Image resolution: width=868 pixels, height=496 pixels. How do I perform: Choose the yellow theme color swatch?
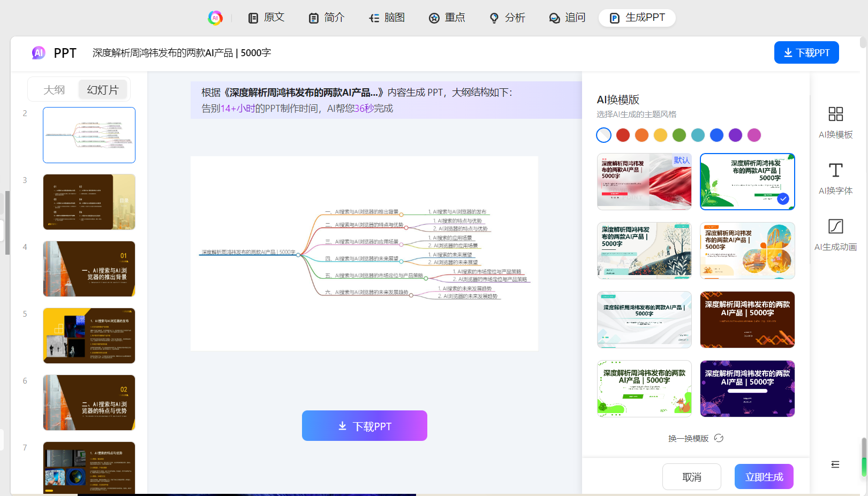[x=660, y=135]
